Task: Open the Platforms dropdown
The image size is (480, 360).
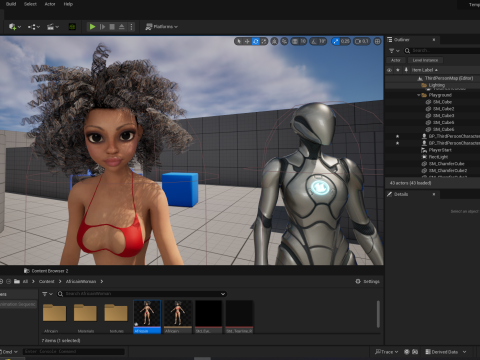Action: [162, 27]
